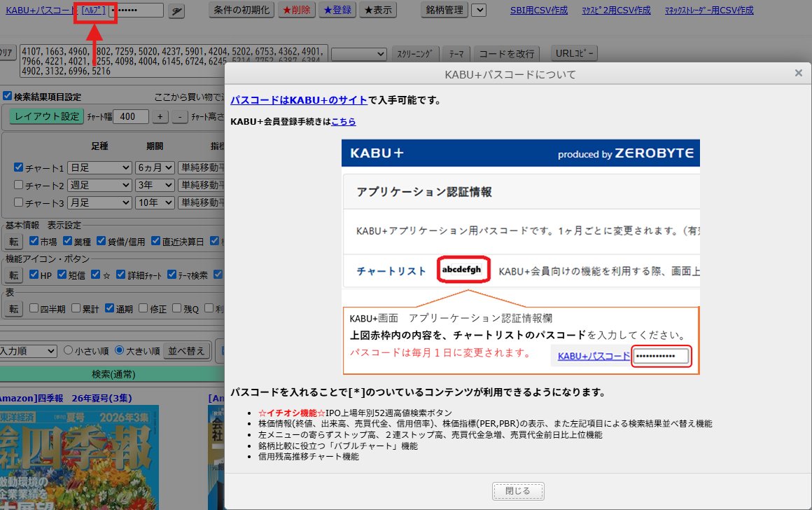Click the 閉じる button in the dialog

coord(518,491)
